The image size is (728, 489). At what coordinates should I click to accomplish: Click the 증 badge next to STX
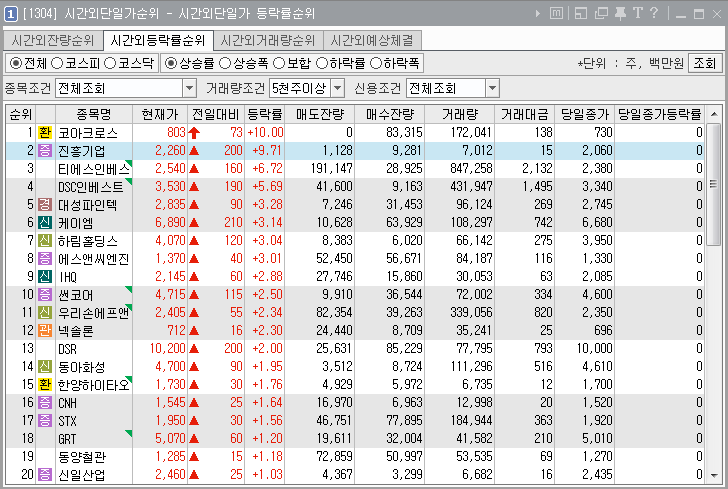45,420
